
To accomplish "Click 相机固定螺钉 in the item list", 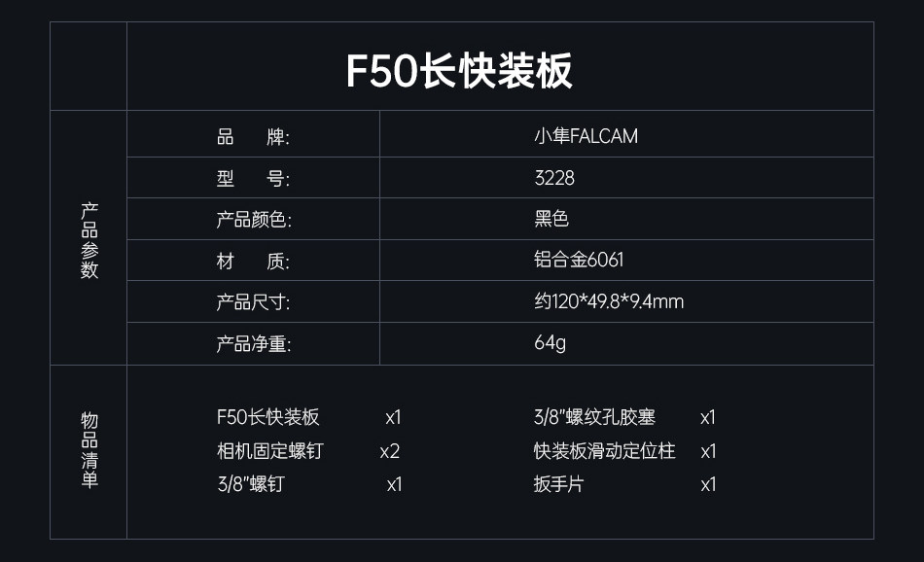I will tap(269, 451).
